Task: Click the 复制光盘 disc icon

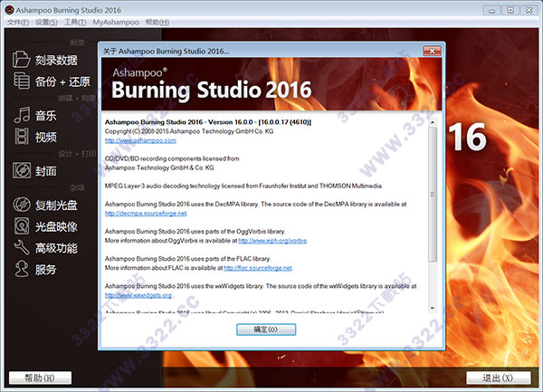Action: pyautogui.click(x=22, y=205)
